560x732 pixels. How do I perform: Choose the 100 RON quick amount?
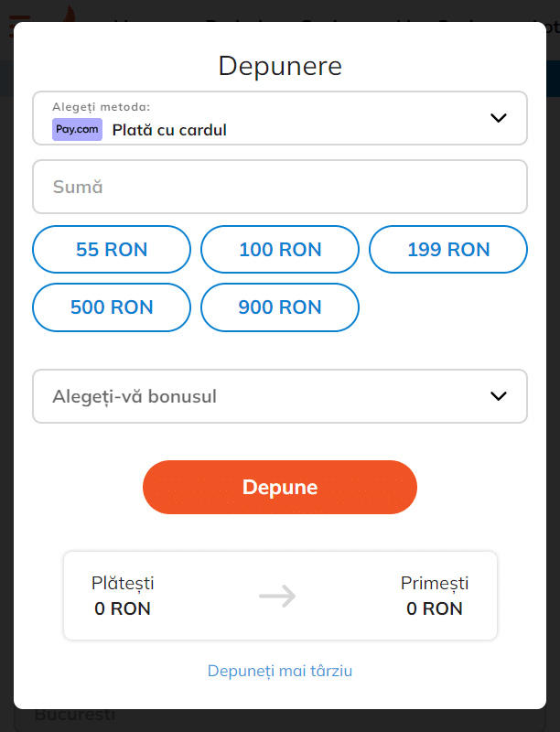pos(280,250)
